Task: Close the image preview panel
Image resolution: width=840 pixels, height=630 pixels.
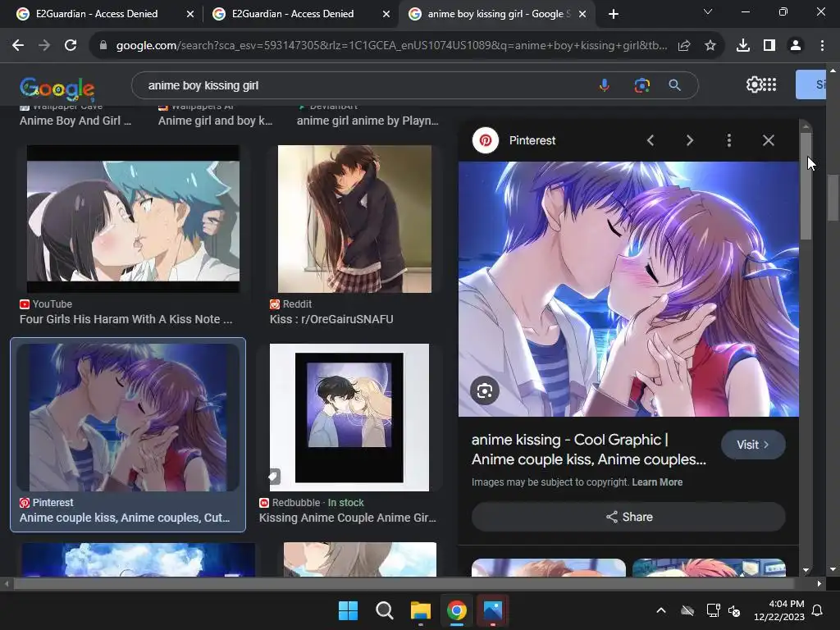Action: [768, 140]
